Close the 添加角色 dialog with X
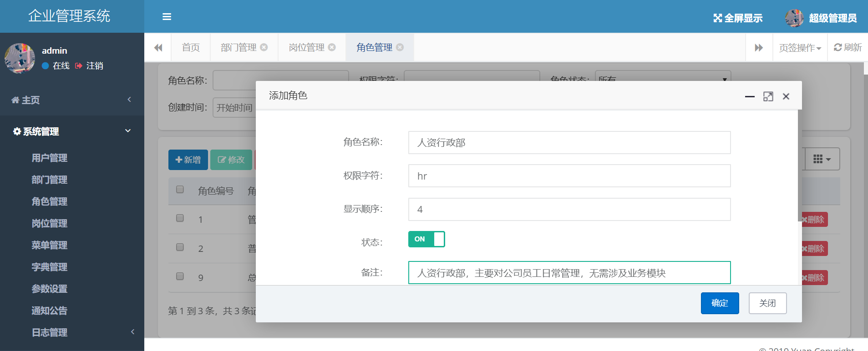 [786, 96]
